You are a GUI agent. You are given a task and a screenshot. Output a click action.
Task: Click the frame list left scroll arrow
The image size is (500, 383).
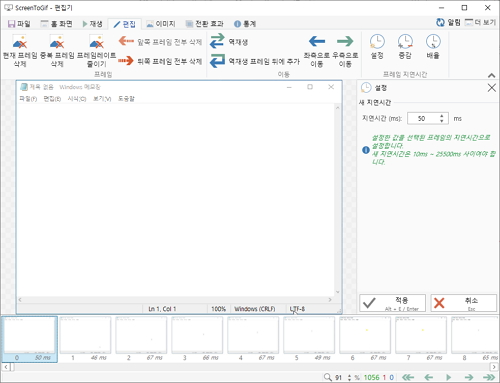pos(5,367)
